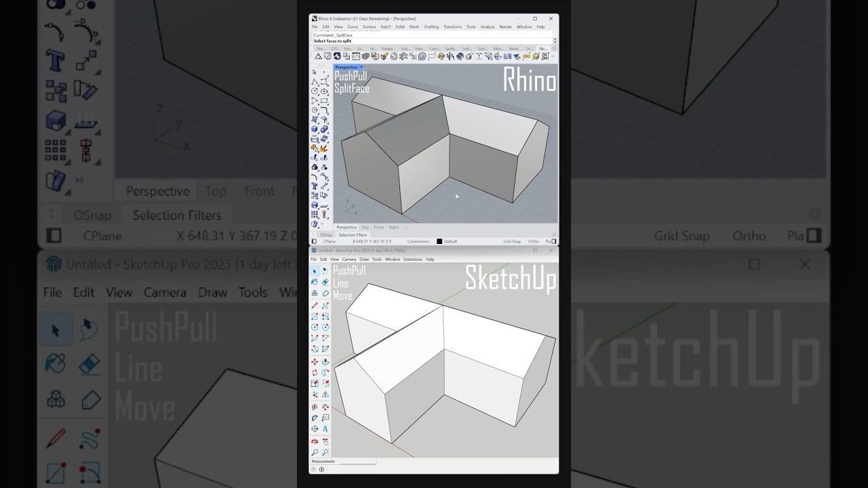Image resolution: width=868 pixels, height=488 pixels.
Task: Activate SketchUp Push/Pull tool
Action: (x=325, y=362)
